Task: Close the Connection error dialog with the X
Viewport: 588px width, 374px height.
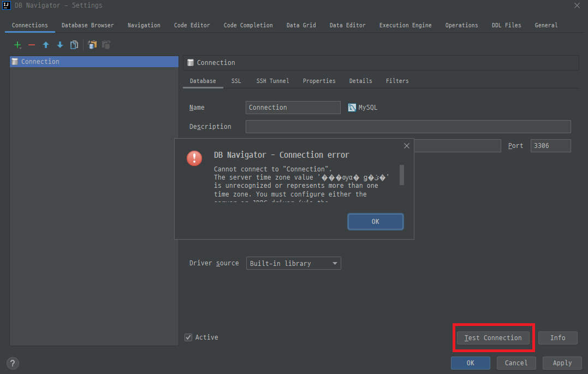Action: point(407,146)
